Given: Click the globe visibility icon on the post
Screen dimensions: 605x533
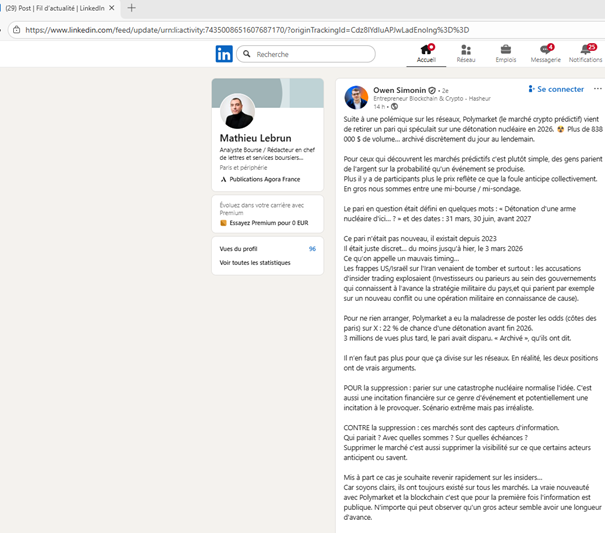Looking at the screenshot, I should 394,107.
